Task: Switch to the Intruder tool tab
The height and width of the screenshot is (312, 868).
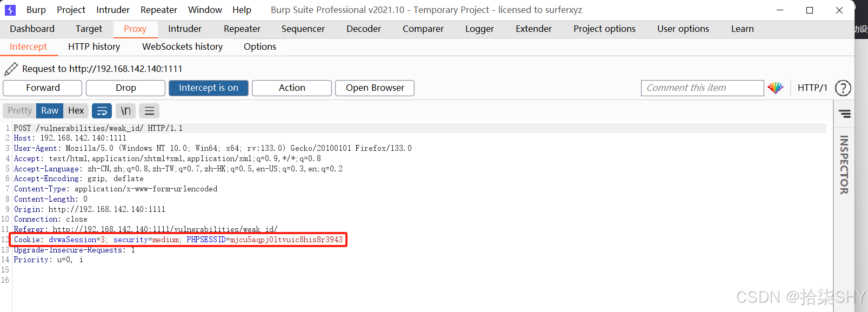Action: (185, 29)
